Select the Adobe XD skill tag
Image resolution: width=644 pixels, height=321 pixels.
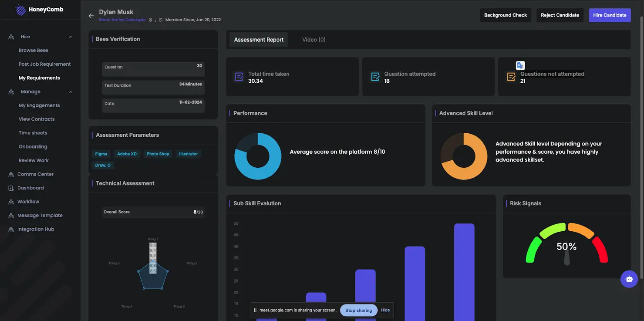click(x=127, y=154)
